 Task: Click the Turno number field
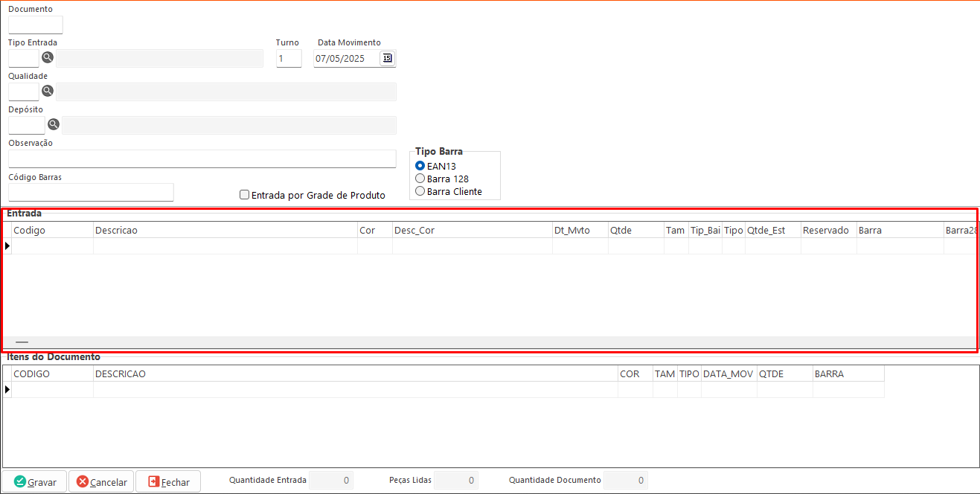click(x=289, y=58)
